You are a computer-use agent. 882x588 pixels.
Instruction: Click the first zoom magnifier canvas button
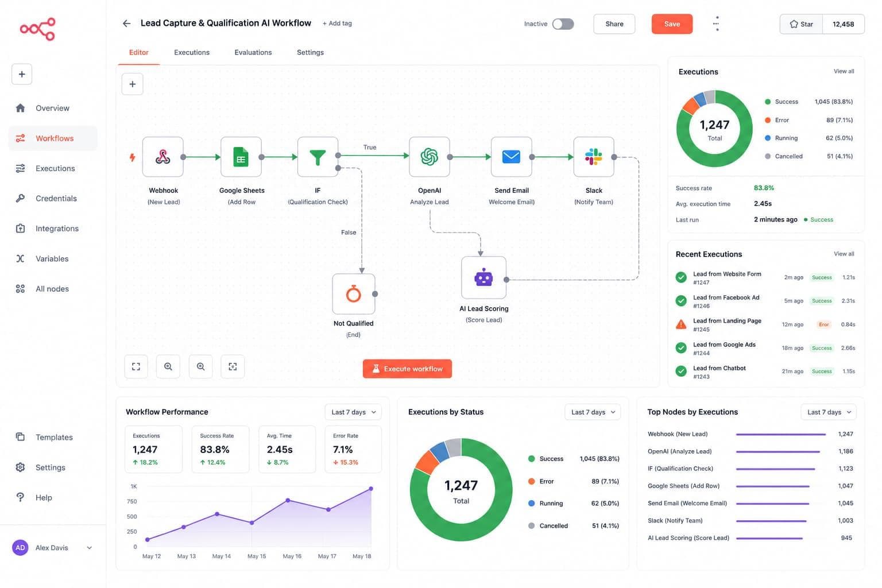click(168, 366)
